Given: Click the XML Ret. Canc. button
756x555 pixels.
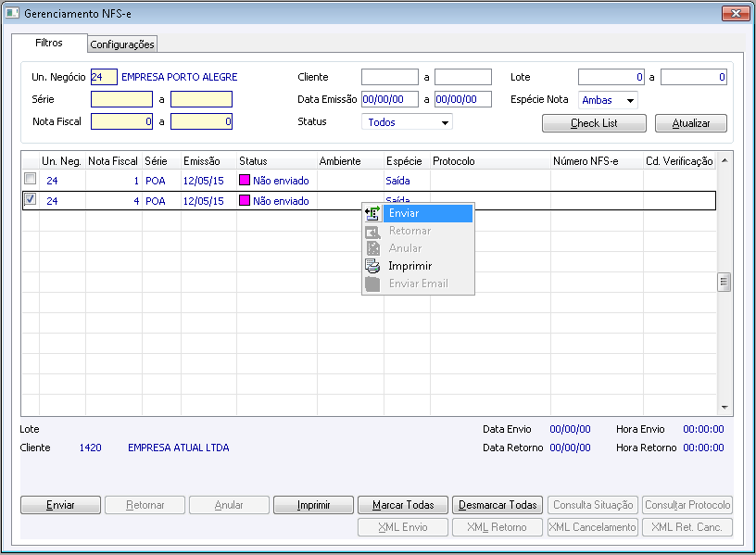Looking at the screenshot, I should click(x=687, y=527).
